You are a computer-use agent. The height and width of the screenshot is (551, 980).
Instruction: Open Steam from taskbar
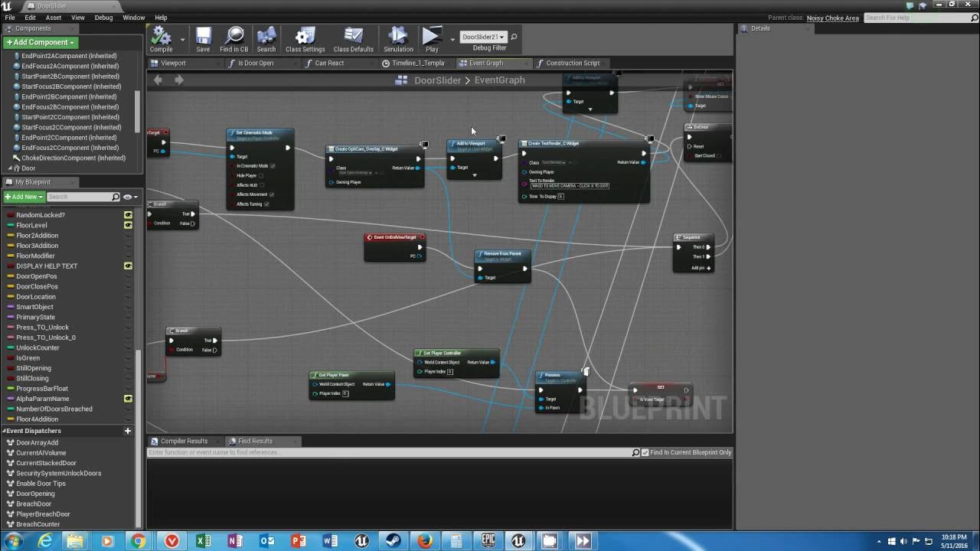393,541
